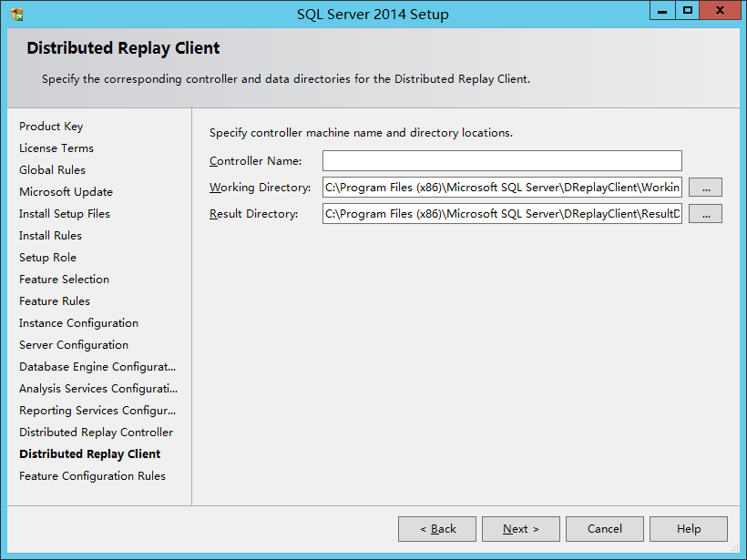Click the SQL Server setup title bar icon

17,15
